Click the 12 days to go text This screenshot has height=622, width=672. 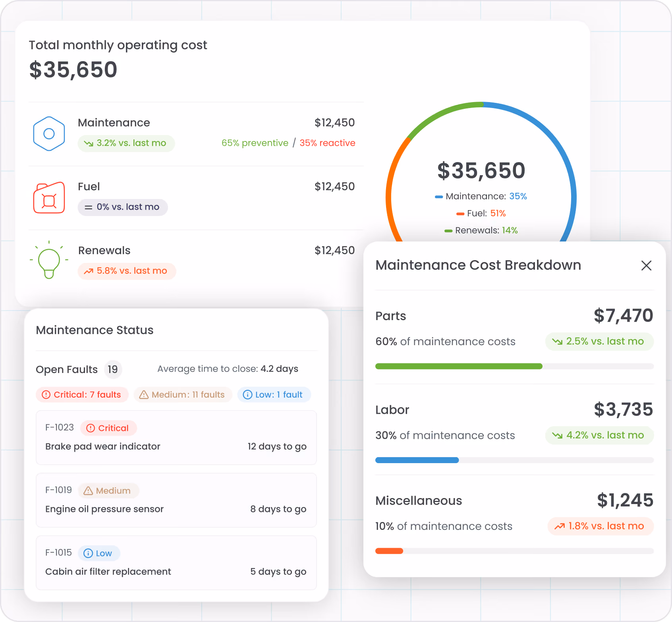point(277,446)
